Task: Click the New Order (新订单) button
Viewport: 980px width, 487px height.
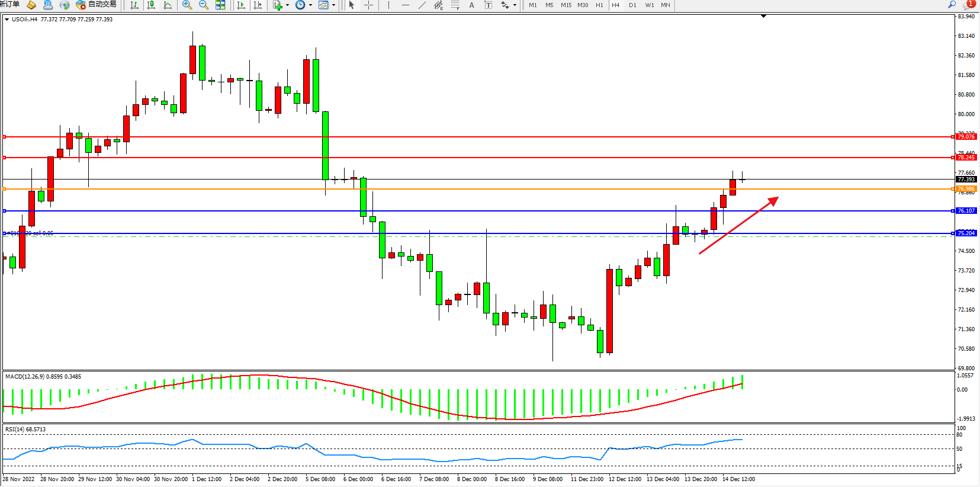Action: click(10, 5)
